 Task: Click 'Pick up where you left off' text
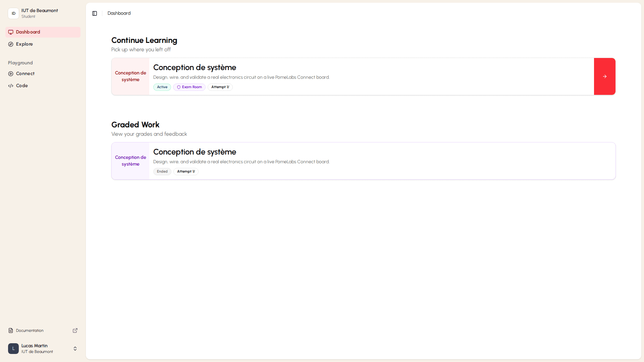[x=141, y=50]
